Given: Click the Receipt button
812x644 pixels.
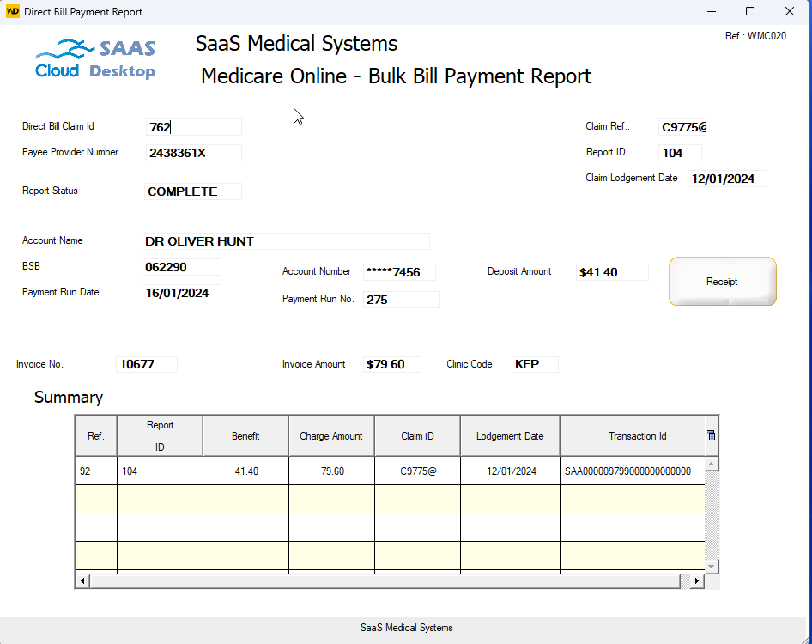Looking at the screenshot, I should [723, 282].
